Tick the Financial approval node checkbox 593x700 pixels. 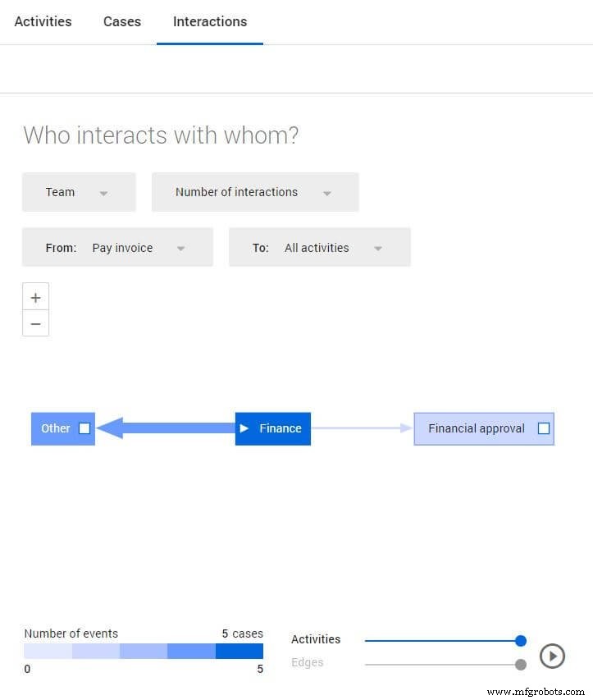[x=543, y=428]
